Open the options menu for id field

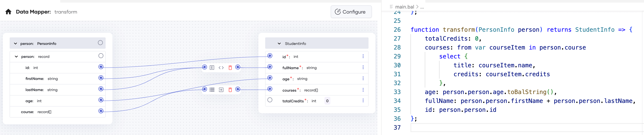pyautogui.click(x=363, y=56)
